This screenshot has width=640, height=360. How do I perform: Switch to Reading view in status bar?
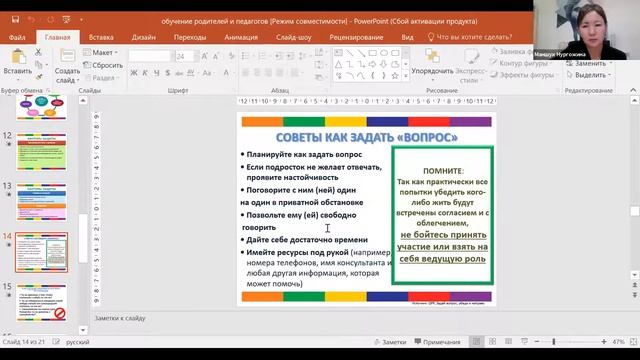point(508,342)
